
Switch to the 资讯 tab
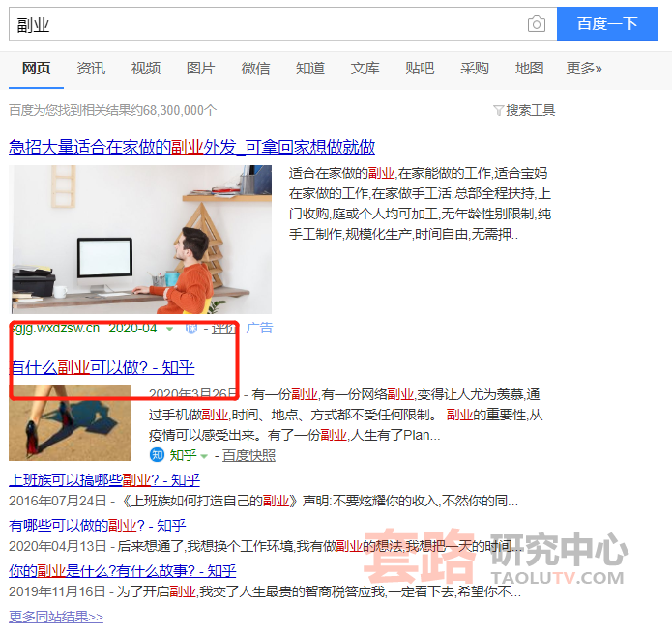(91, 68)
